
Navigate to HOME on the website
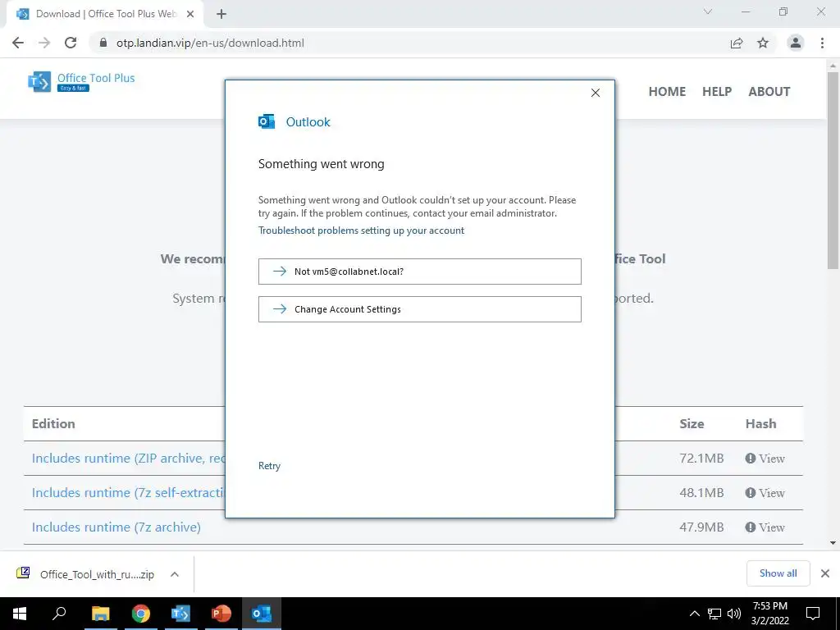click(667, 92)
